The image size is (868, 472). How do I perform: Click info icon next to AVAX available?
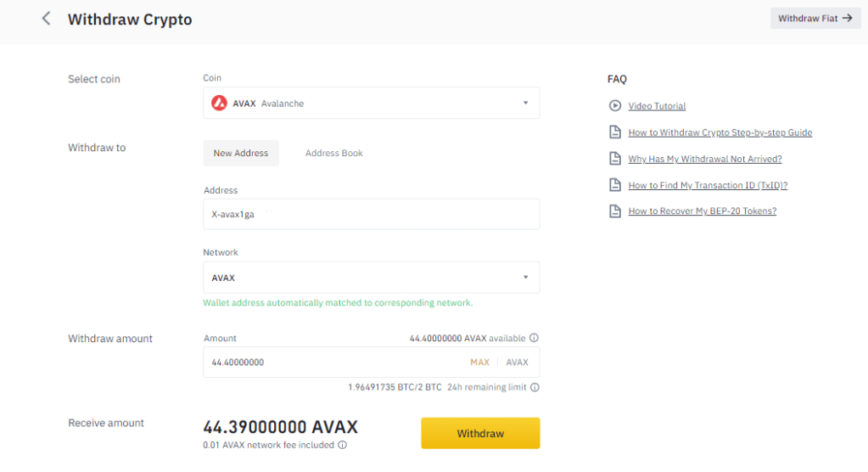click(x=534, y=338)
